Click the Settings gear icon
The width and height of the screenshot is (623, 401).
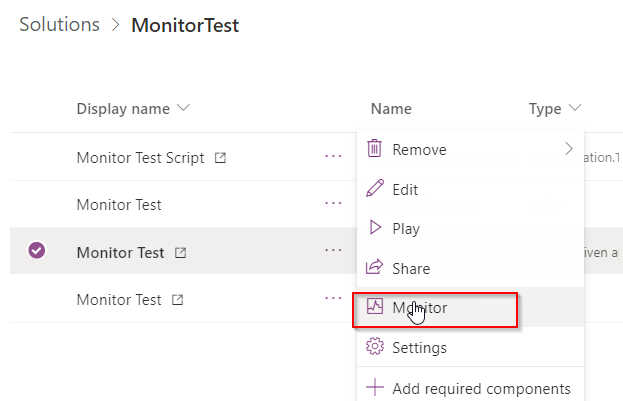coord(375,346)
